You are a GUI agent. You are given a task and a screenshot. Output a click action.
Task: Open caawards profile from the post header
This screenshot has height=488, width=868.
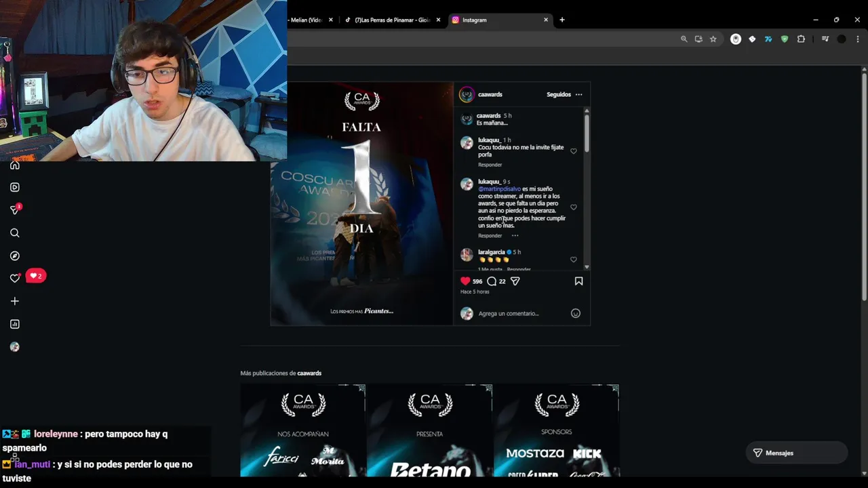pos(490,94)
